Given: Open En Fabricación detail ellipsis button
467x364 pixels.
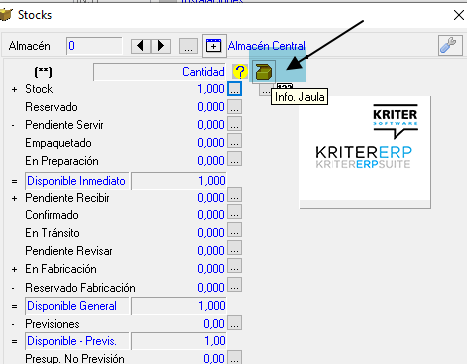Looking at the screenshot, I should point(234,268).
